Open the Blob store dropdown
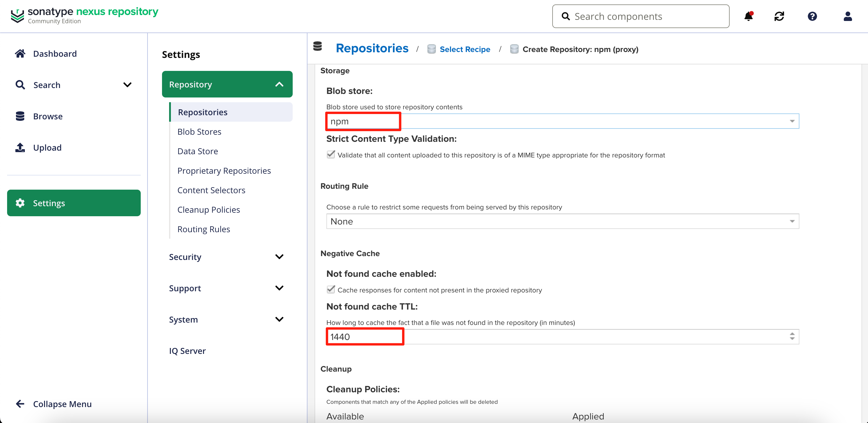 [792, 121]
